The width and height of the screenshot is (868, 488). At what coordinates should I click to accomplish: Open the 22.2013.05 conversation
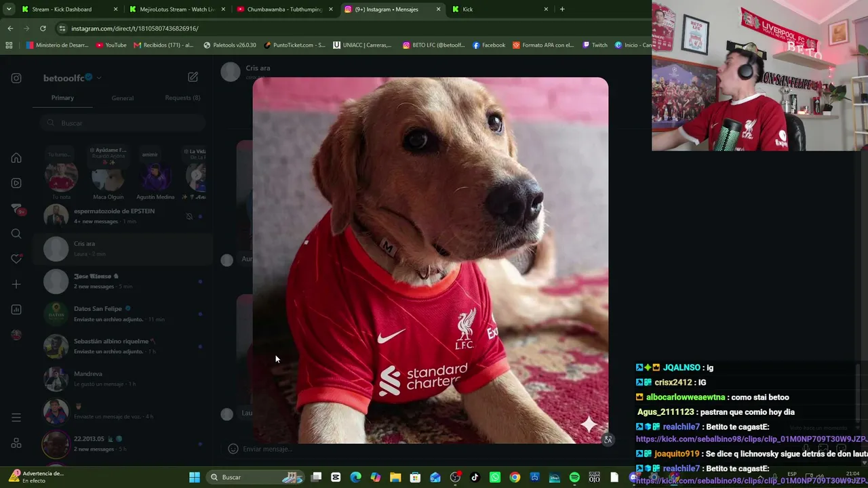click(122, 444)
